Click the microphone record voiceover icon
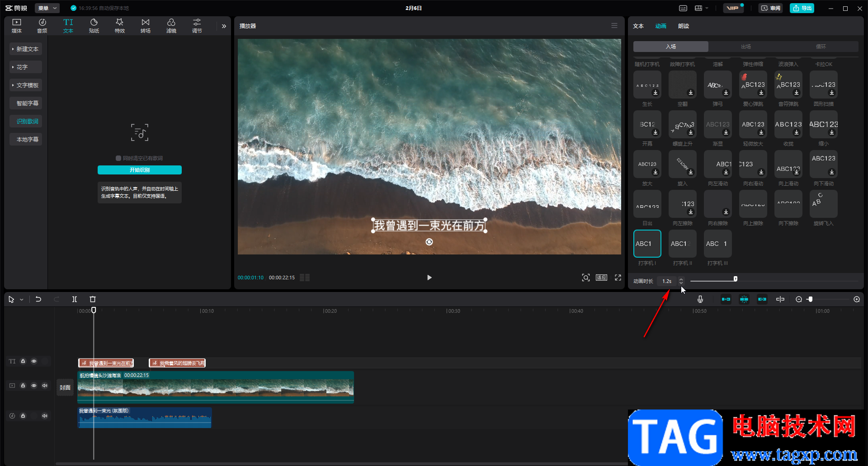The width and height of the screenshot is (868, 466). click(700, 299)
